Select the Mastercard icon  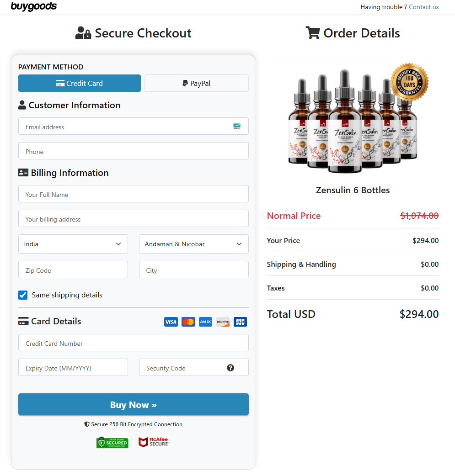[188, 322]
